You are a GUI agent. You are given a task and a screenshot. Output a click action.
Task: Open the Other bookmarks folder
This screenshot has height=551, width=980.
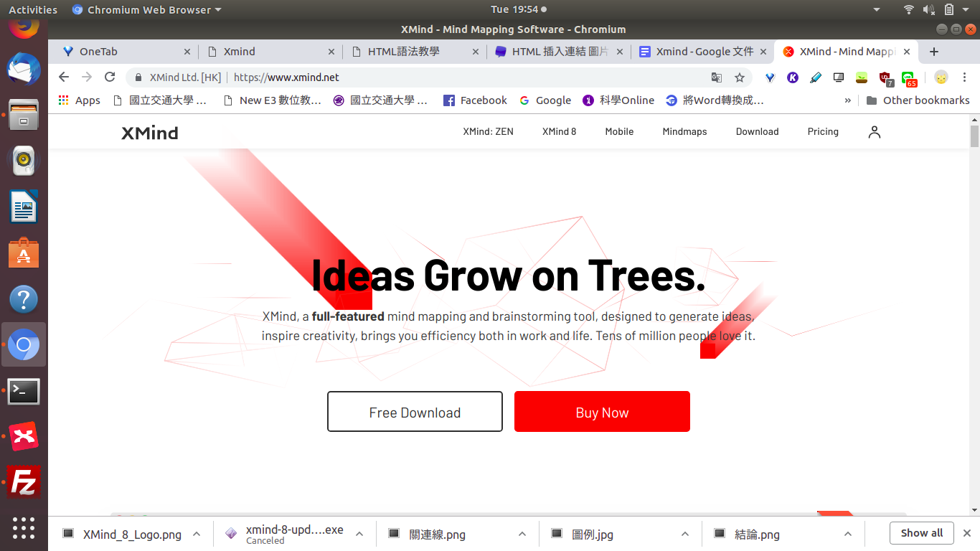click(918, 100)
